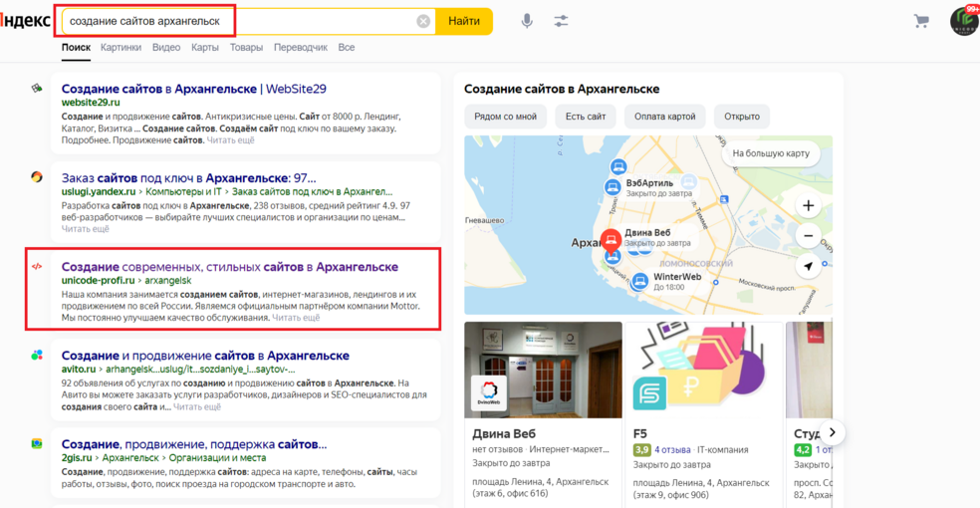Open the Все services menu
The height and width of the screenshot is (508, 980).
pyautogui.click(x=347, y=48)
